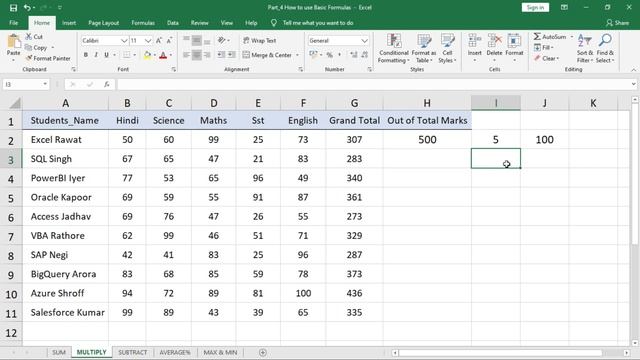Image resolution: width=640 pixels, height=360 pixels.
Task: Open Format as Table gallery
Action: click(424, 49)
